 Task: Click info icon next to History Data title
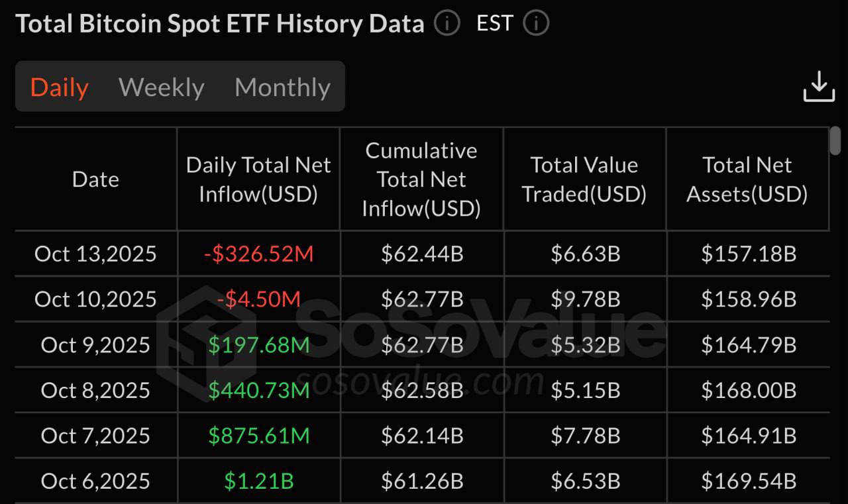point(447,24)
